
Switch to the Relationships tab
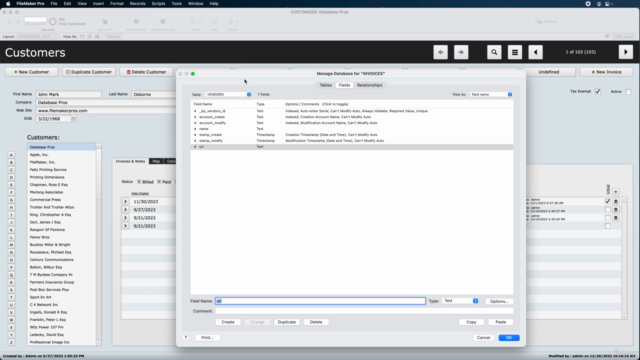coord(369,85)
